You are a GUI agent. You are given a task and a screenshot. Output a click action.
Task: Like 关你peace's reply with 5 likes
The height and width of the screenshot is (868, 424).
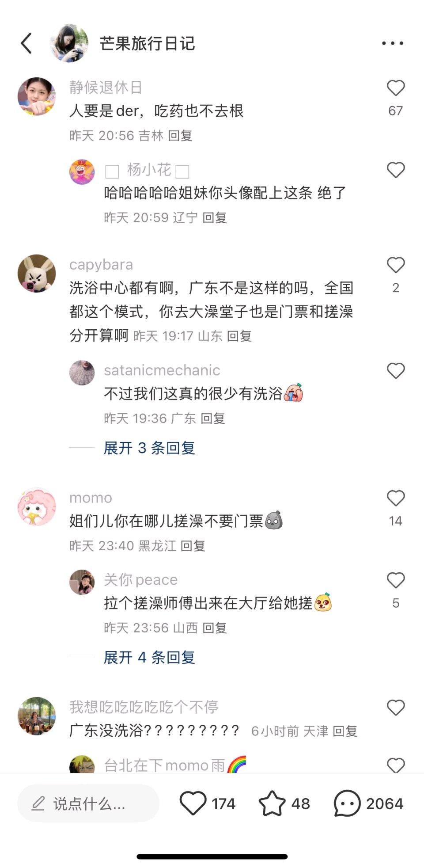pyautogui.click(x=396, y=580)
